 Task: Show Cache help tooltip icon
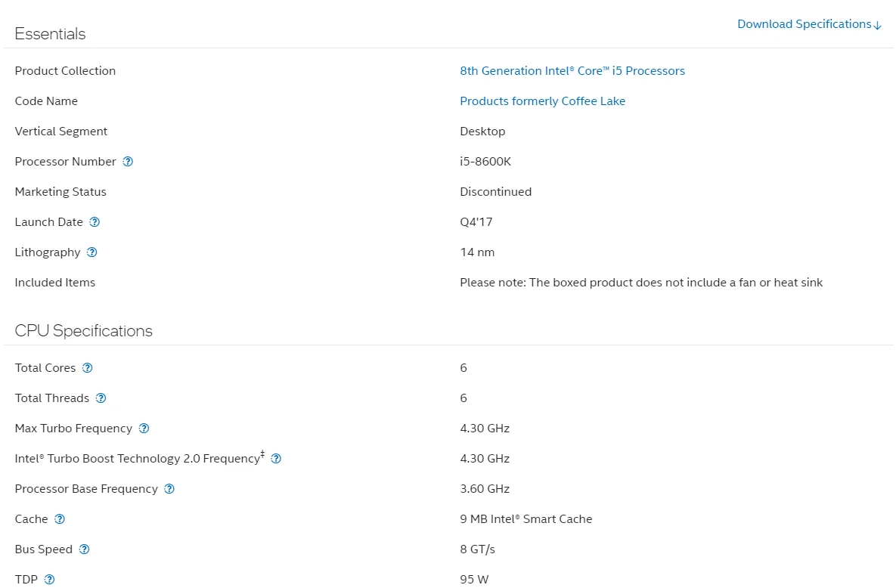point(60,519)
